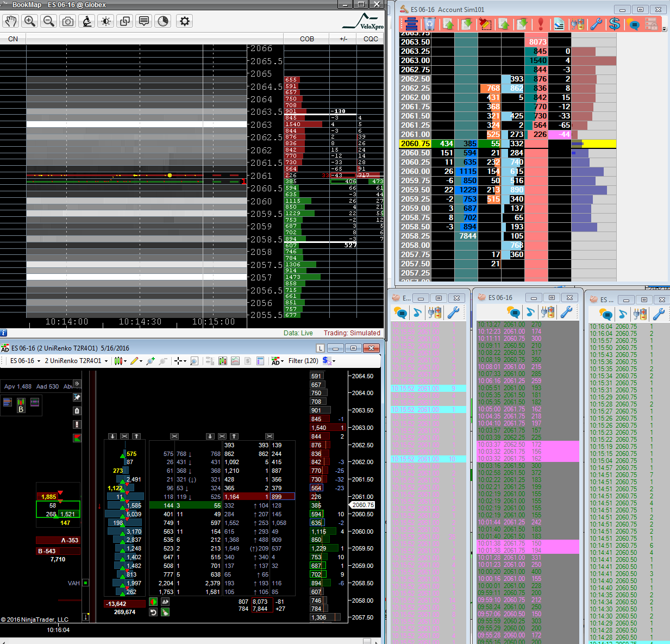Click the CN column header in BookMap
Viewport: 670px width, 644px height.
pos(13,39)
